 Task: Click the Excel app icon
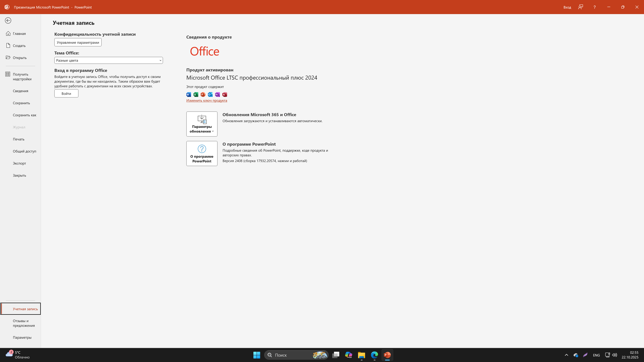pos(196,94)
